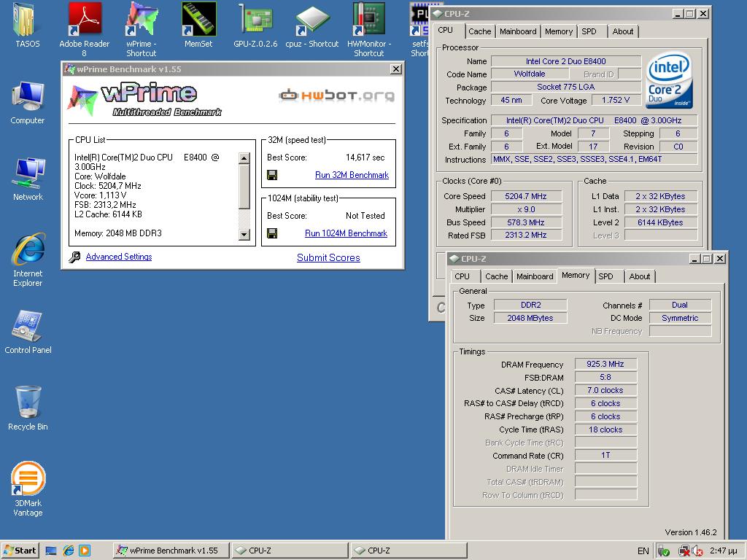747x560 pixels.
Task: Open the Network desktop icon
Action: [x=28, y=174]
